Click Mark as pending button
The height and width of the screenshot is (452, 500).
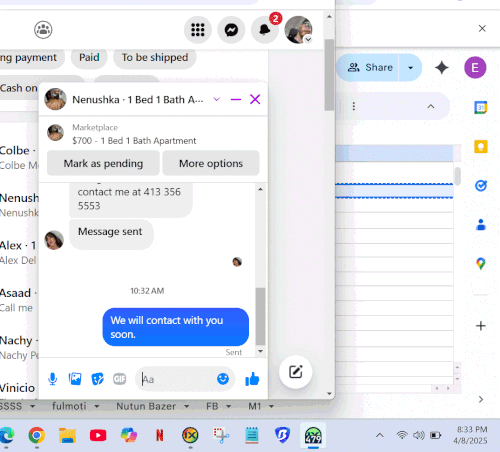click(103, 163)
